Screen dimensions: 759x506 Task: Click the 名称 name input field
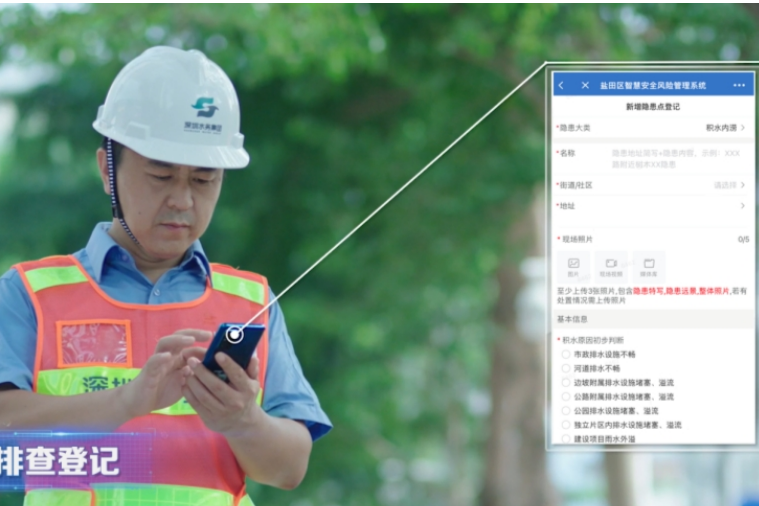(x=678, y=158)
